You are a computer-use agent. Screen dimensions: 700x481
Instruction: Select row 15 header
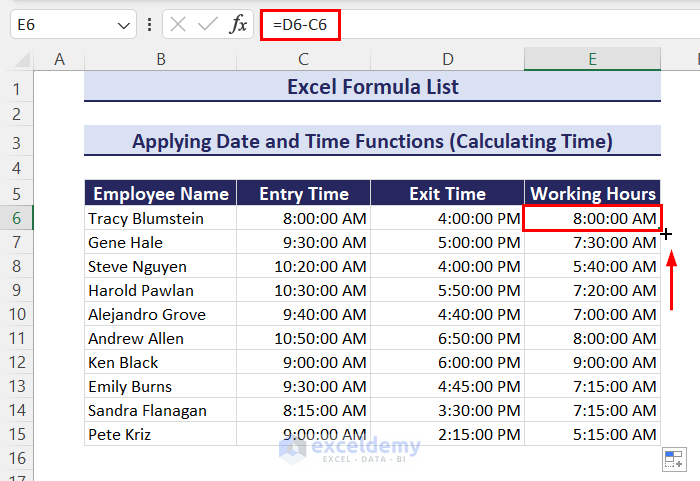17,434
